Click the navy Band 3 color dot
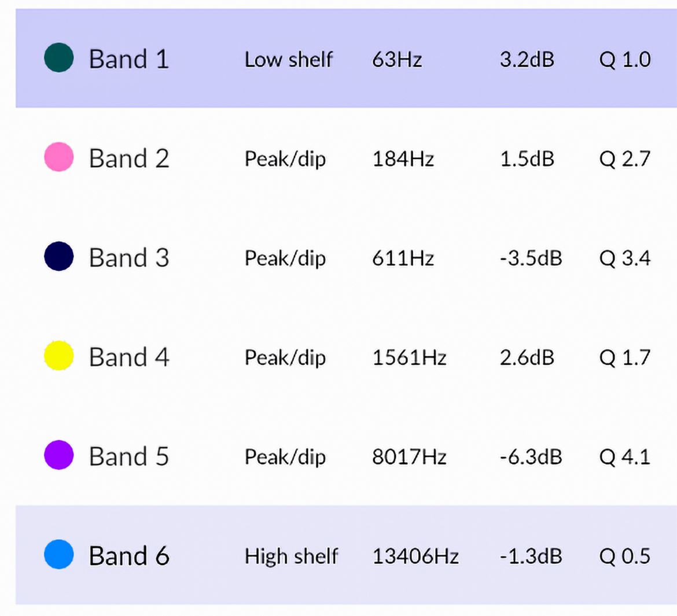The image size is (677, 616). pos(59,257)
